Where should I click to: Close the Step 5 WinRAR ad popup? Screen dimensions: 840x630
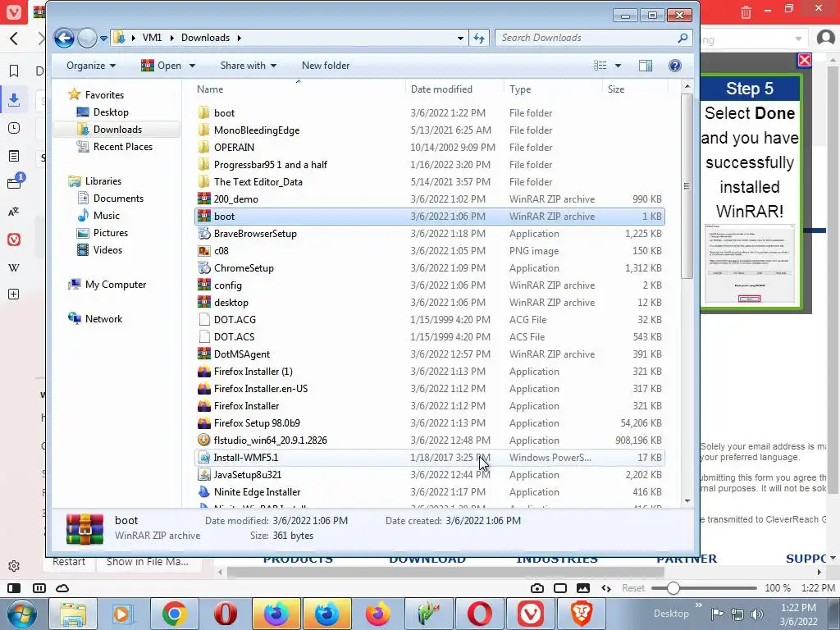[x=804, y=60]
